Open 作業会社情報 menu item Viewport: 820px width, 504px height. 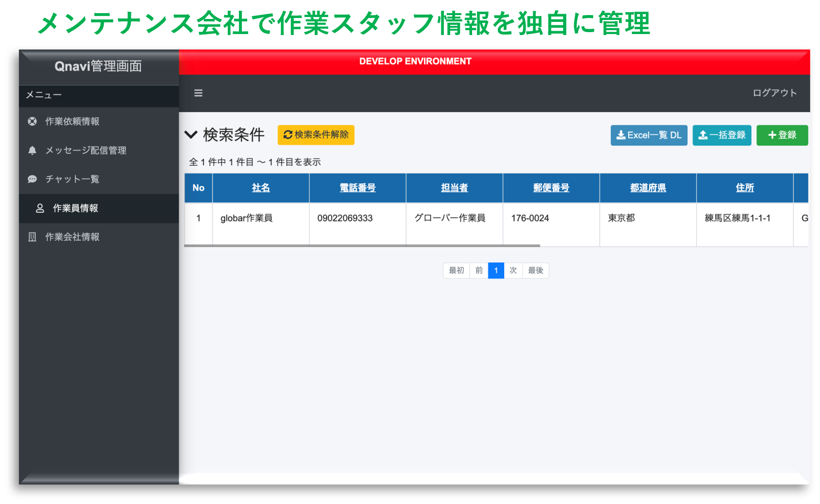99,237
